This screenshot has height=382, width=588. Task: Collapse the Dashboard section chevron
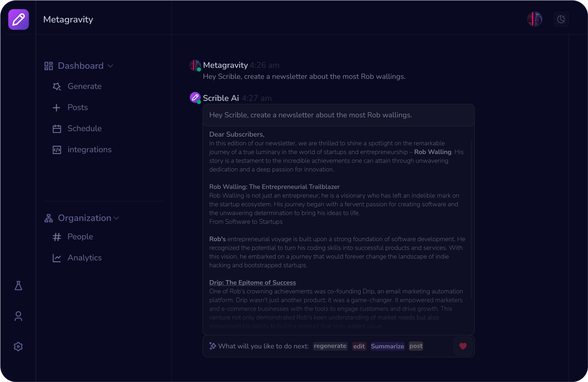110,66
